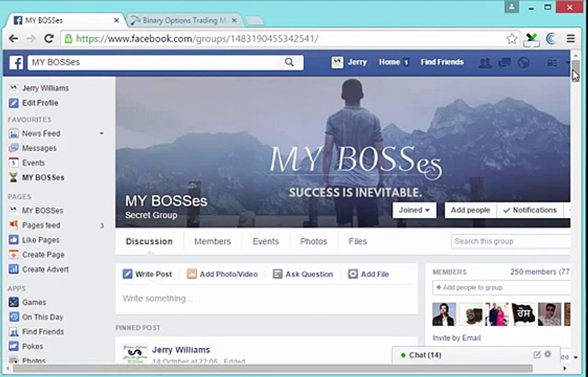Select the Write Post option
Screen dimensions: 588x377
[x=148, y=274]
